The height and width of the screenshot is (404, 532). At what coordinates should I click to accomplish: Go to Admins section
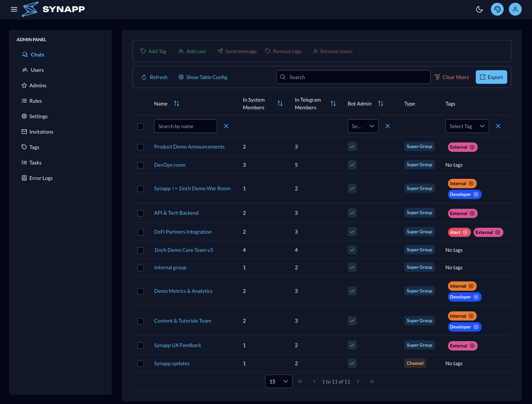[x=34, y=85]
